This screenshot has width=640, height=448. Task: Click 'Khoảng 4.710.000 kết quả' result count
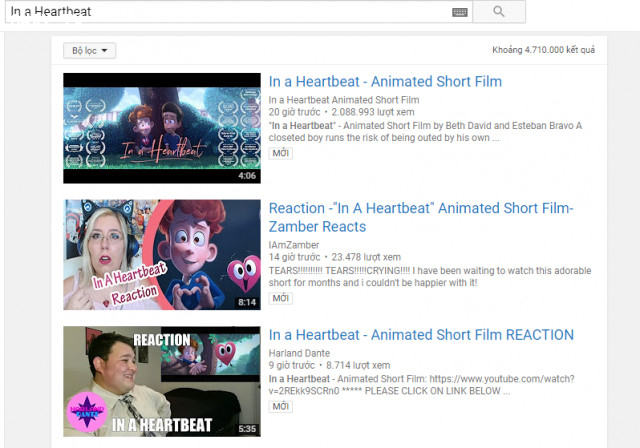tap(543, 50)
